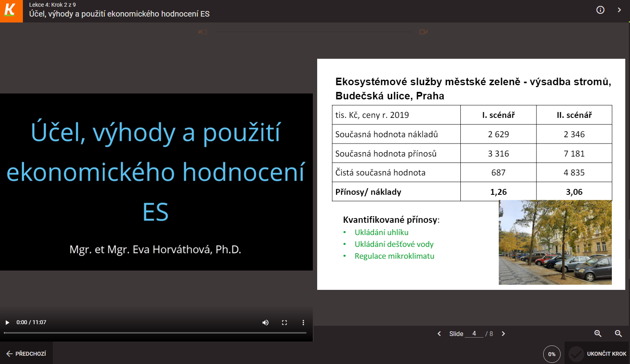The width and height of the screenshot is (630, 364).
Task: Mute the video volume
Action: click(x=265, y=323)
